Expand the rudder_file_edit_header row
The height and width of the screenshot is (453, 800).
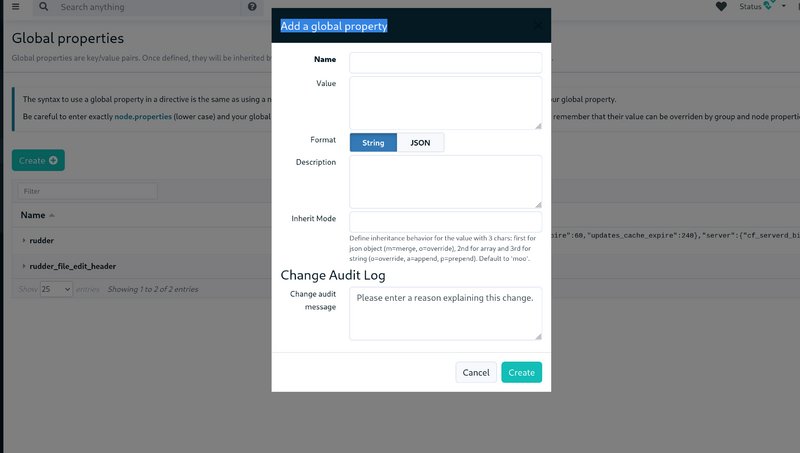pyautogui.click(x=24, y=266)
